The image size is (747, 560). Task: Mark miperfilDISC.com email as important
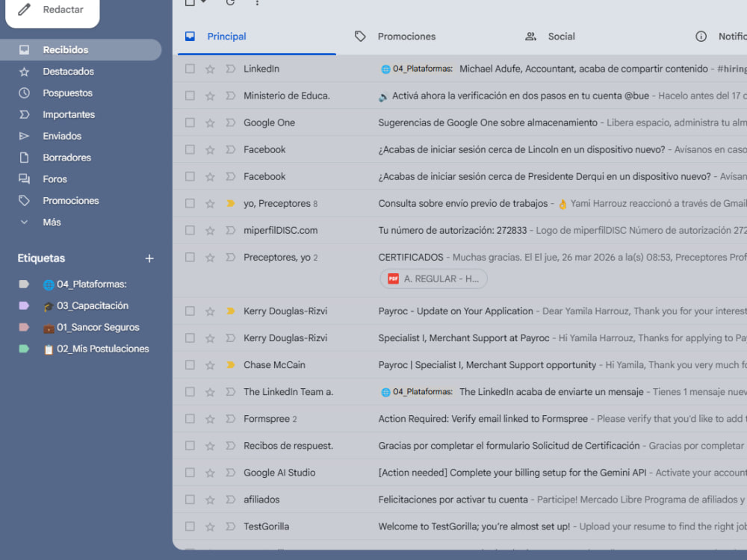[x=231, y=231]
